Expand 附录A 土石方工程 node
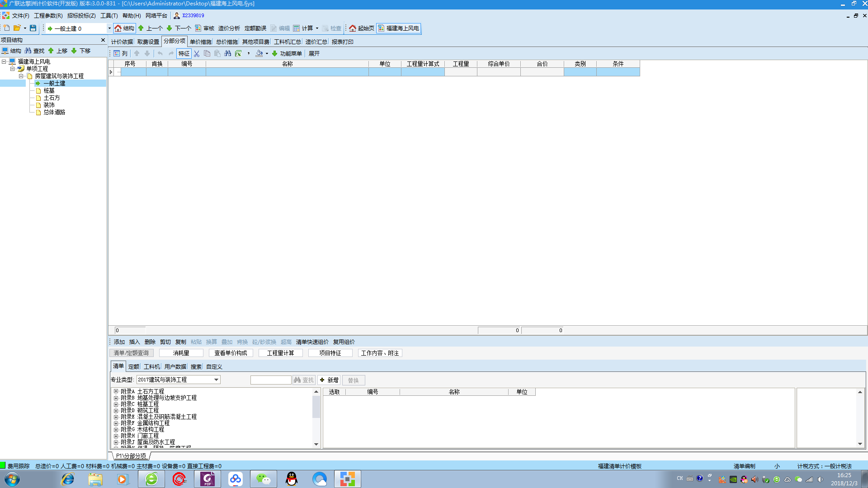The width and height of the screenshot is (868, 488). coord(116,391)
